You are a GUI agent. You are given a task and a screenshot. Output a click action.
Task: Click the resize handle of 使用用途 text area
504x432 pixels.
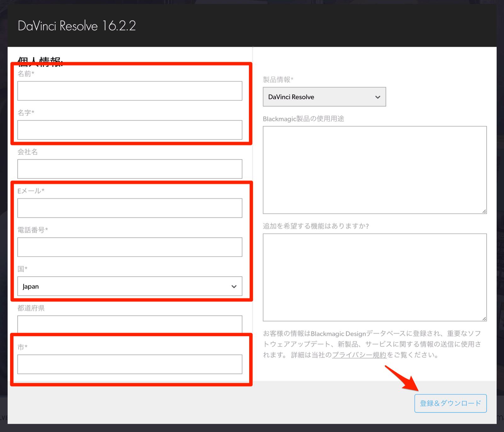click(x=484, y=211)
